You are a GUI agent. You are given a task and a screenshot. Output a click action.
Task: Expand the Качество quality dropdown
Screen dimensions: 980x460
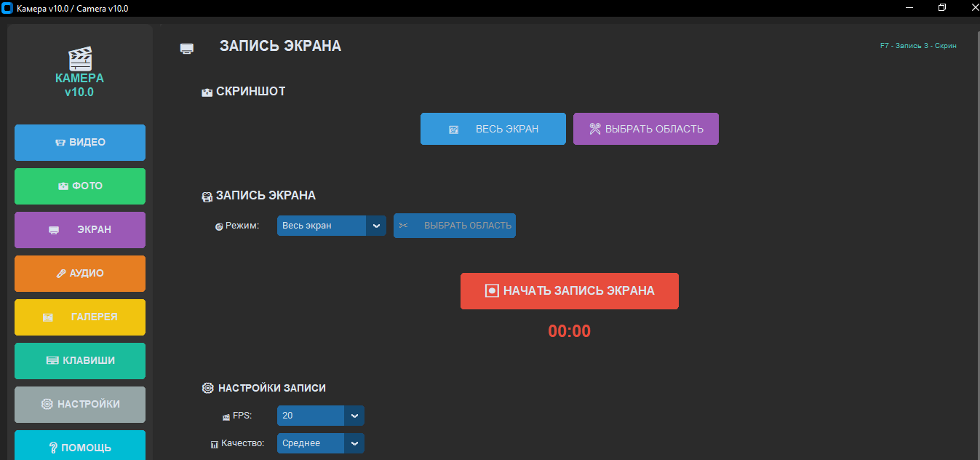(354, 443)
